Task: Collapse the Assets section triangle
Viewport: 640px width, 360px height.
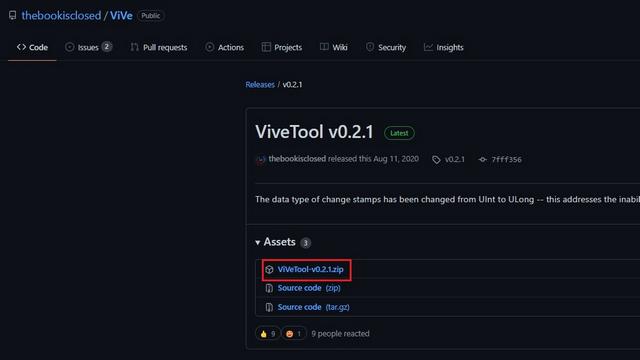Action: pyautogui.click(x=258, y=242)
